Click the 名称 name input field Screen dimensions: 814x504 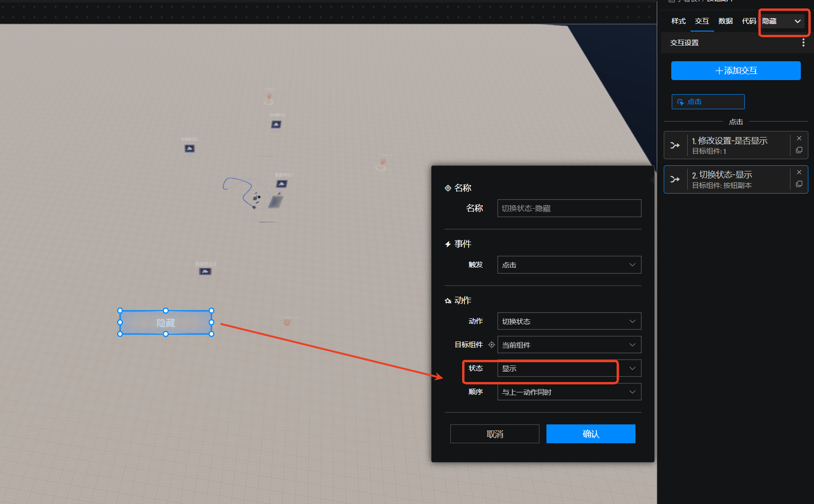tap(569, 208)
